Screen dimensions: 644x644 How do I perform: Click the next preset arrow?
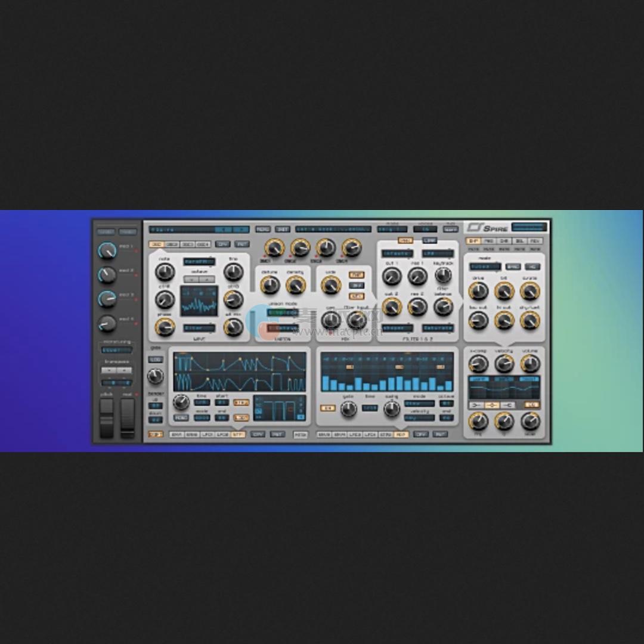pos(241,229)
